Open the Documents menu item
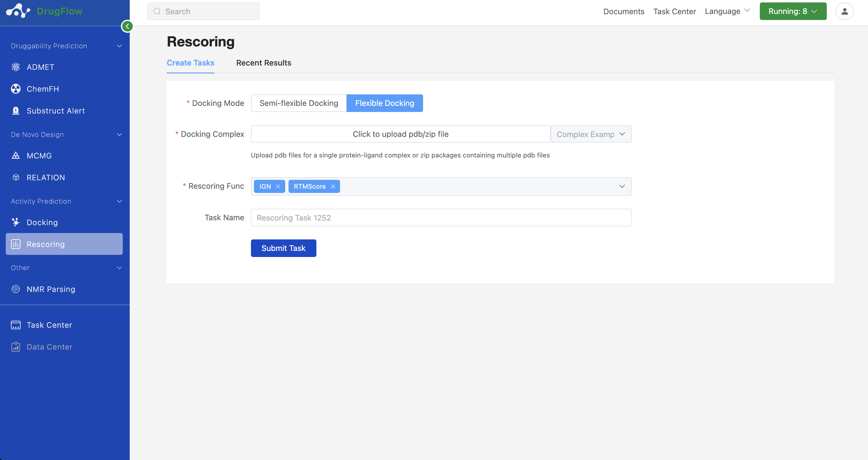Image resolution: width=868 pixels, height=460 pixels. tap(623, 11)
